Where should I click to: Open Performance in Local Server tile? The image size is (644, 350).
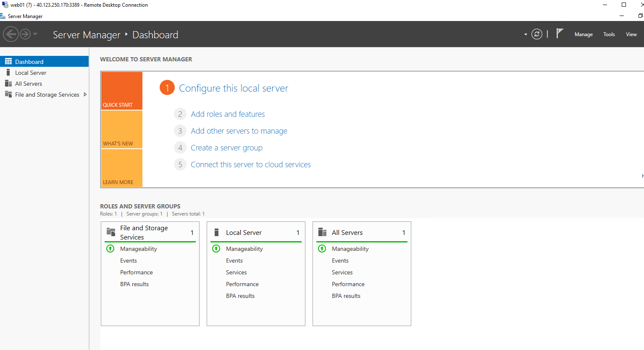(x=242, y=284)
